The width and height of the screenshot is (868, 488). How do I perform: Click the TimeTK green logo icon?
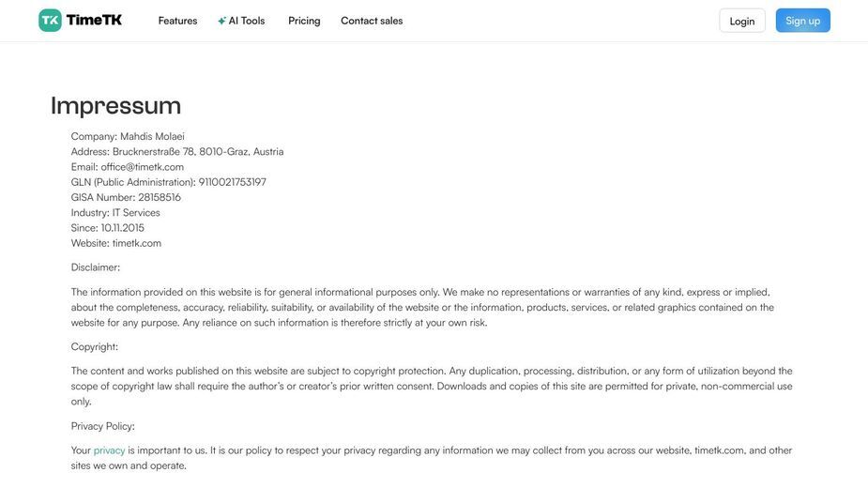pyautogui.click(x=50, y=21)
